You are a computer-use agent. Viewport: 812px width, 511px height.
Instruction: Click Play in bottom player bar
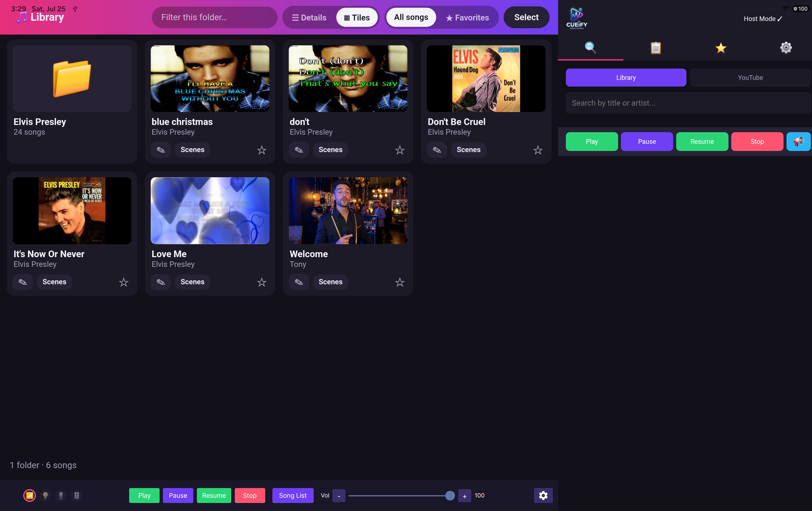pyautogui.click(x=144, y=495)
